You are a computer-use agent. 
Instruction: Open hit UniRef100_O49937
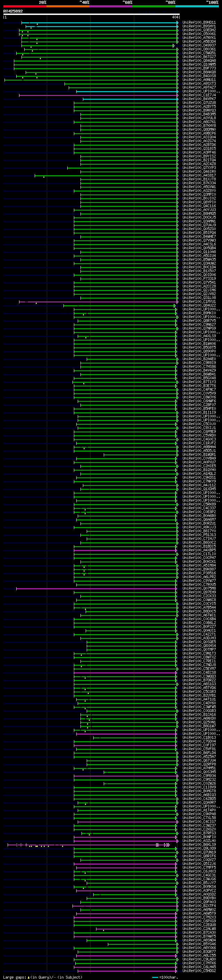click(x=199, y=45)
